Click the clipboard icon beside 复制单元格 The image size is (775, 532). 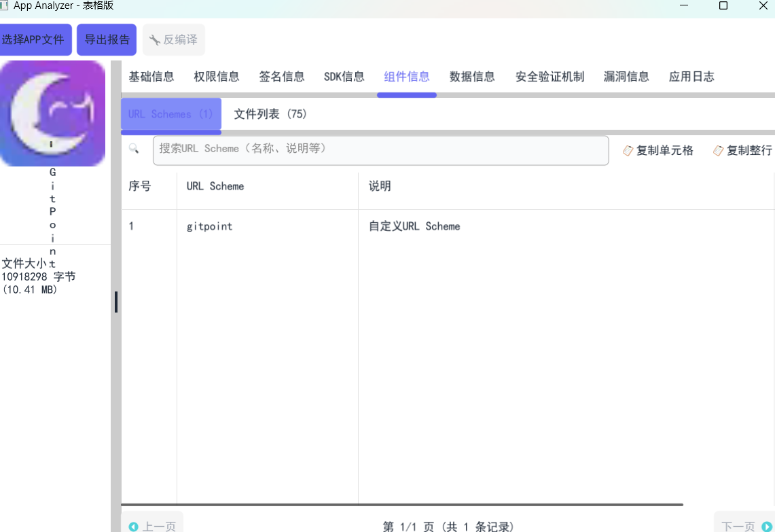(627, 150)
